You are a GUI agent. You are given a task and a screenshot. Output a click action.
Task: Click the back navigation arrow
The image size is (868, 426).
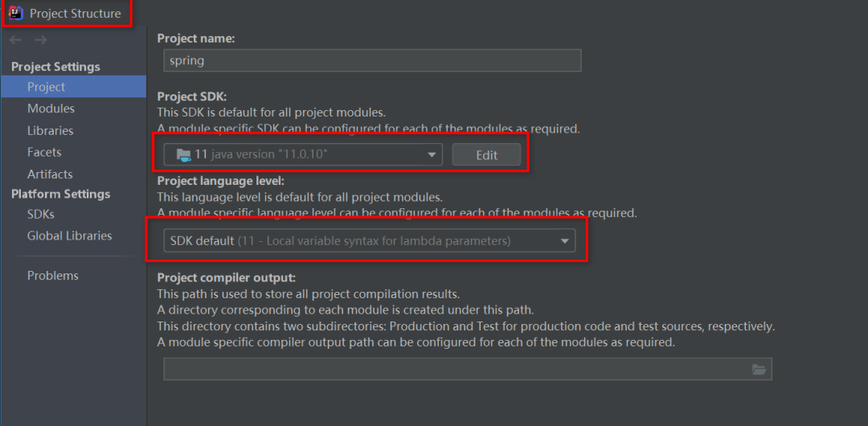point(16,39)
